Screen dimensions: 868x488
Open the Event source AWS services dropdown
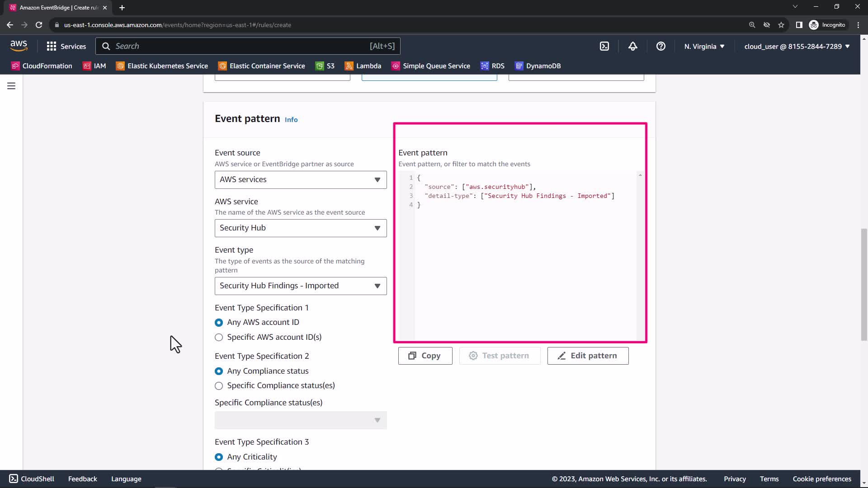coord(300,179)
